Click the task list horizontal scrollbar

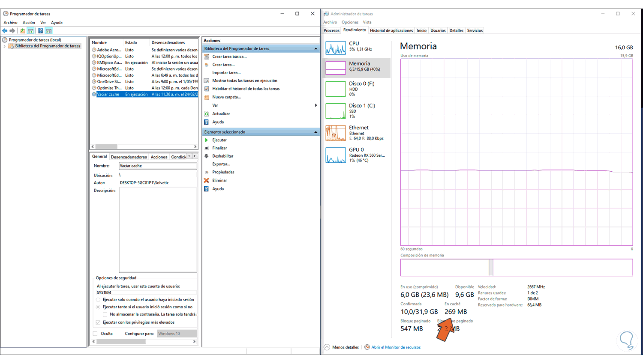(144, 146)
